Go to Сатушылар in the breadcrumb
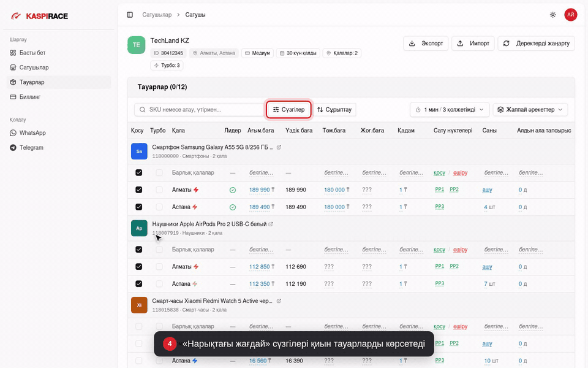 [x=157, y=15]
